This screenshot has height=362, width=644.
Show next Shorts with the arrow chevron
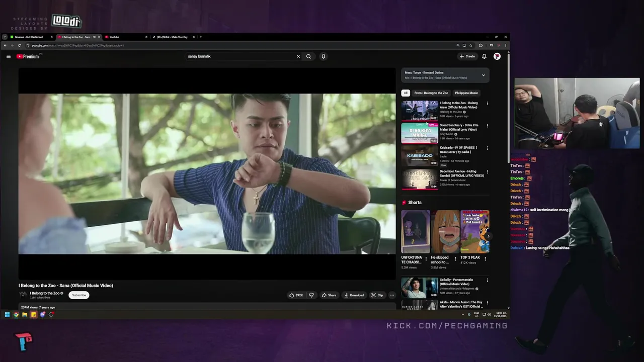(x=488, y=236)
